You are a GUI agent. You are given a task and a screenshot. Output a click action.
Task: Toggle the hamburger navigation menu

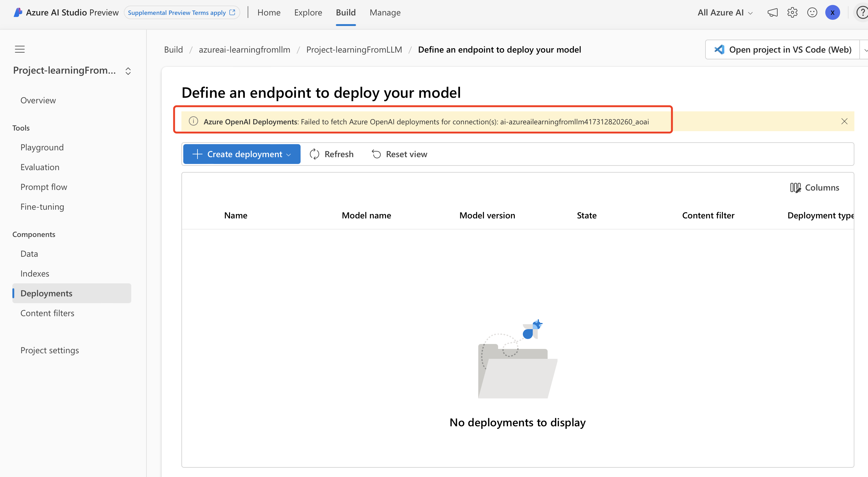tap(20, 49)
